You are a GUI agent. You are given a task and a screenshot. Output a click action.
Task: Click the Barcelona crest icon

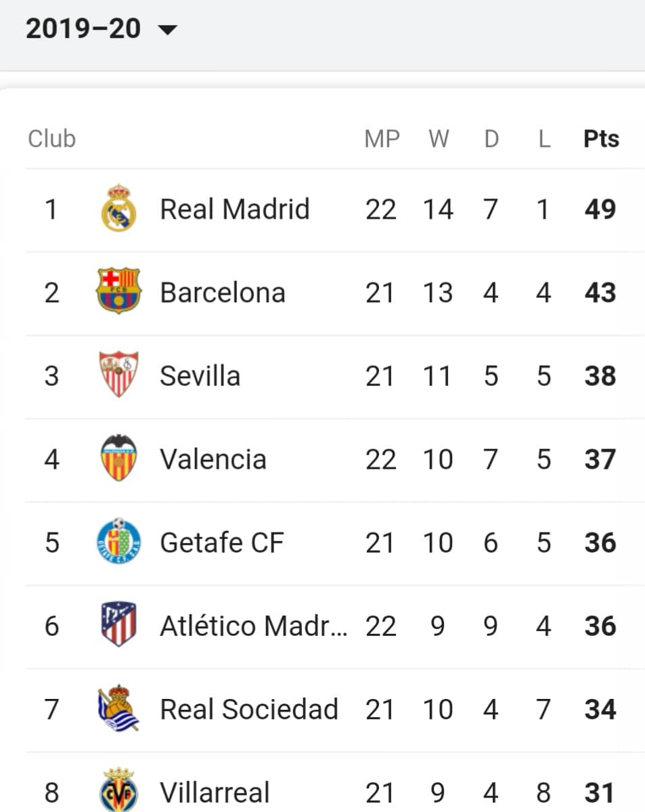[x=118, y=292]
